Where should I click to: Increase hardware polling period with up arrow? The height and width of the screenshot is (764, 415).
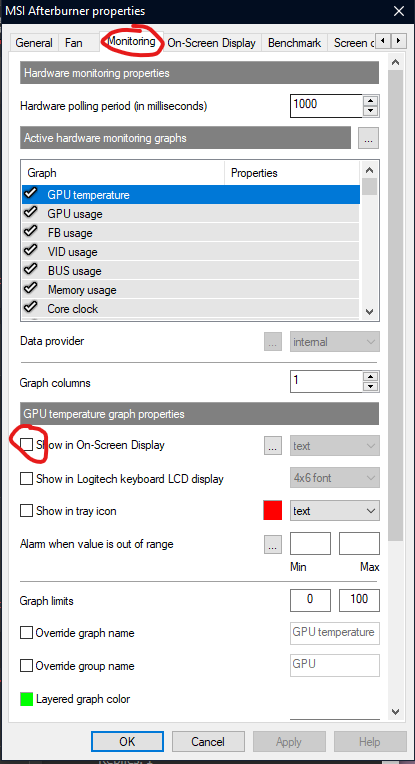pos(371,101)
